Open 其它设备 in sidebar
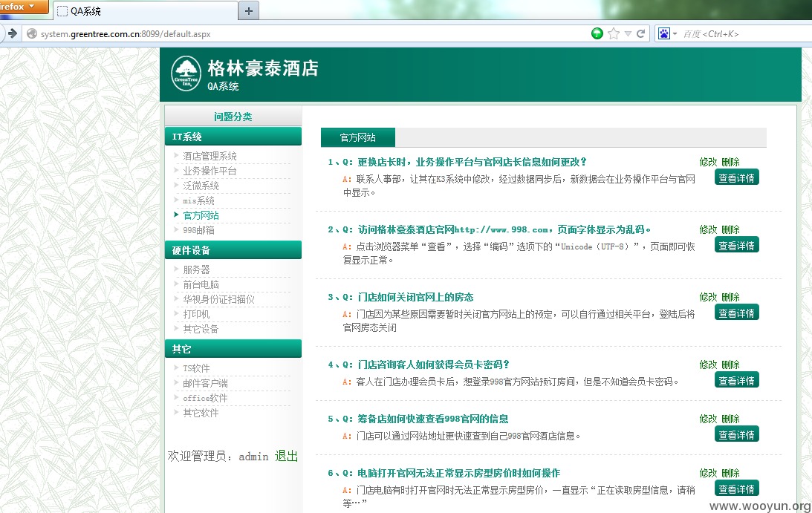Image resolution: width=812 pixels, height=513 pixels. pyautogui.click(x=201, y=329)
